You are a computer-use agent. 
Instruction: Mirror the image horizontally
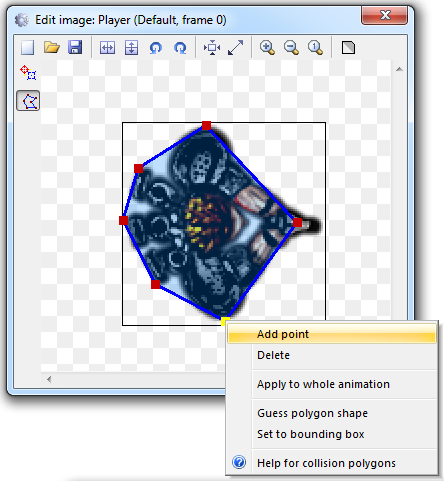point(107,47)
